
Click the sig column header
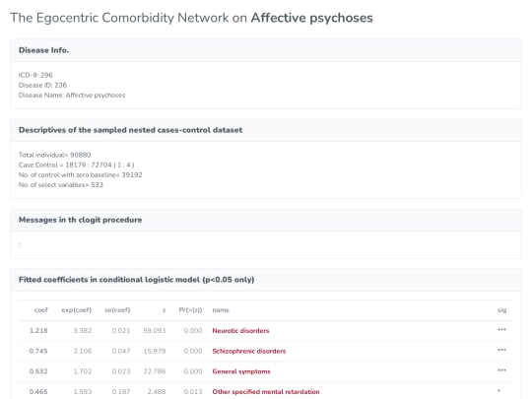(501, 310)
